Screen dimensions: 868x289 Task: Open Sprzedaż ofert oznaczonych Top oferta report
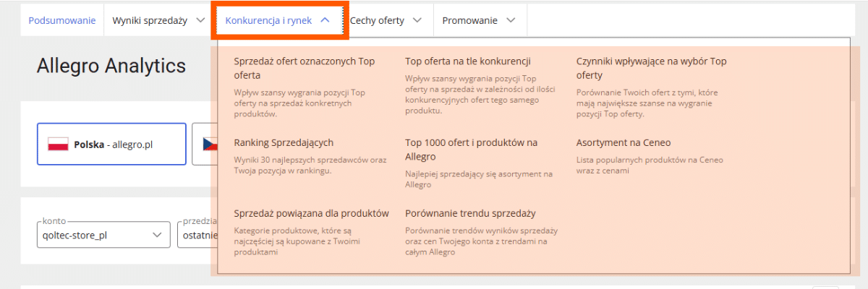point(305,68)
